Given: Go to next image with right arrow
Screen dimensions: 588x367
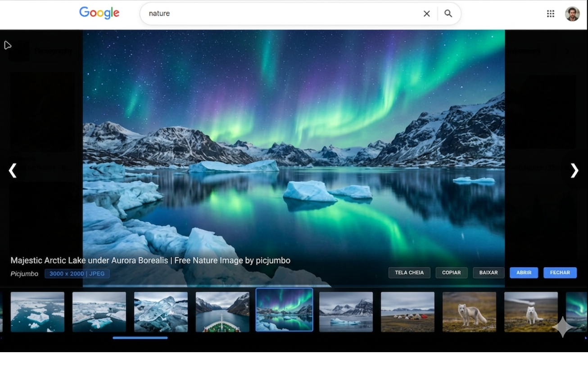Looking at the screenshot, I should pos(574,170).
